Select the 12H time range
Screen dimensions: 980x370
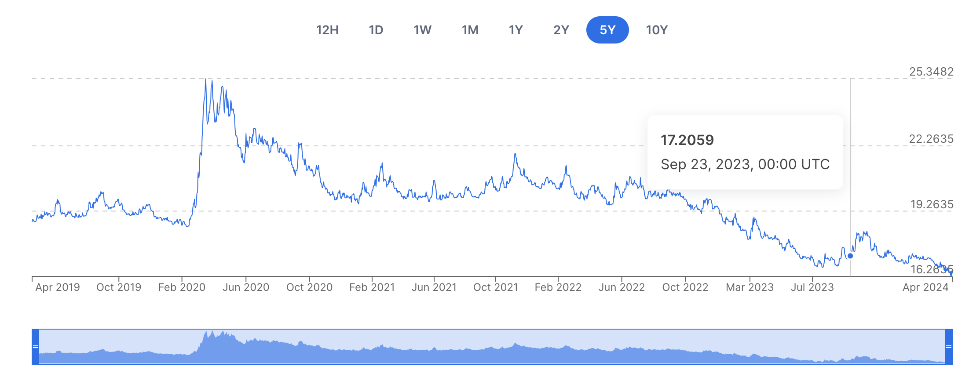point(327,30)
